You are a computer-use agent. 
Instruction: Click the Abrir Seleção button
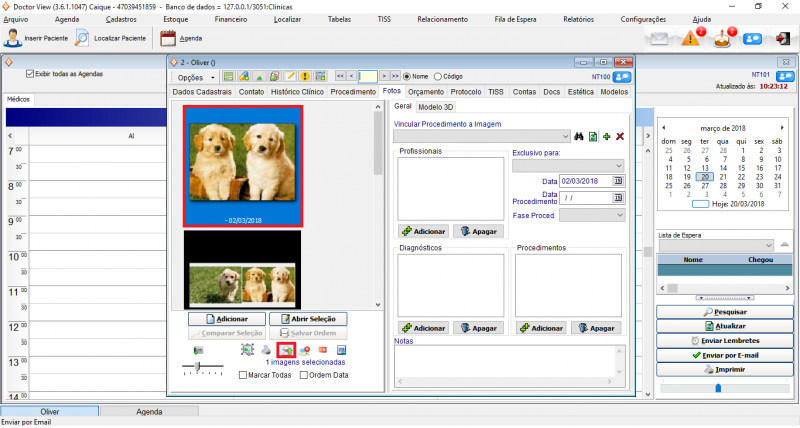pos(309,318)
